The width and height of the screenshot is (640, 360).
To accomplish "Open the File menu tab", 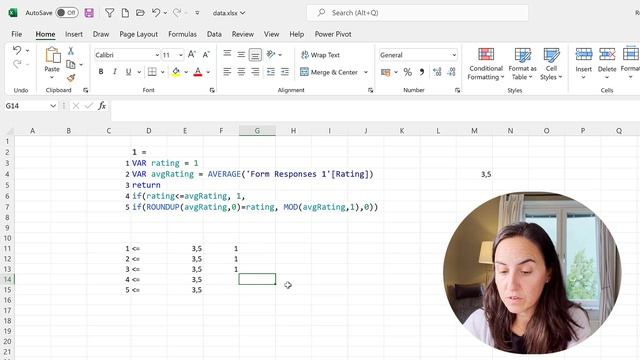I will tap(17, 34).
